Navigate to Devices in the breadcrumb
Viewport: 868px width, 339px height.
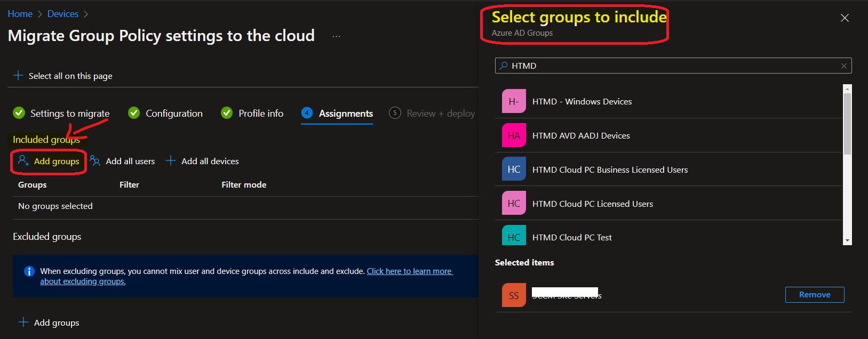[x=63, y=14]
